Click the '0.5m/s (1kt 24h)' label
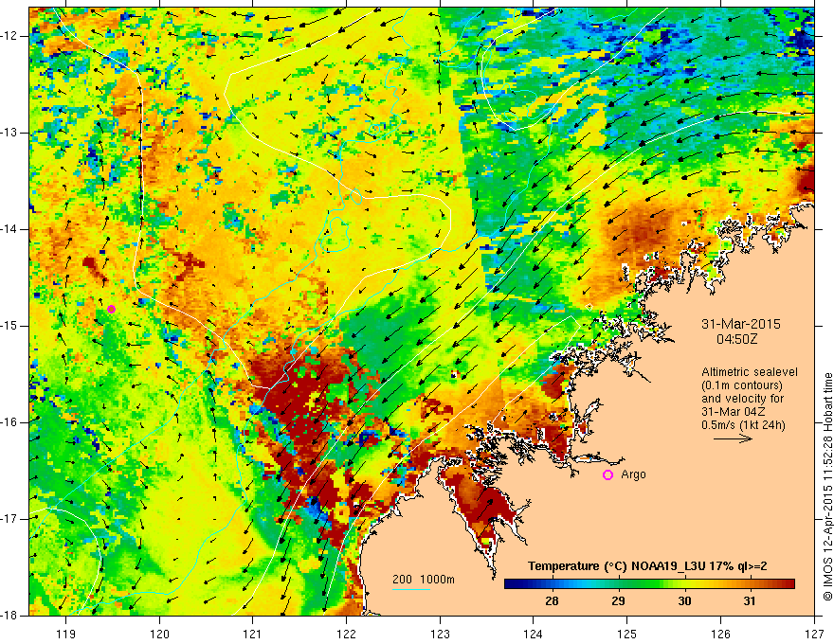 (743, 425)
